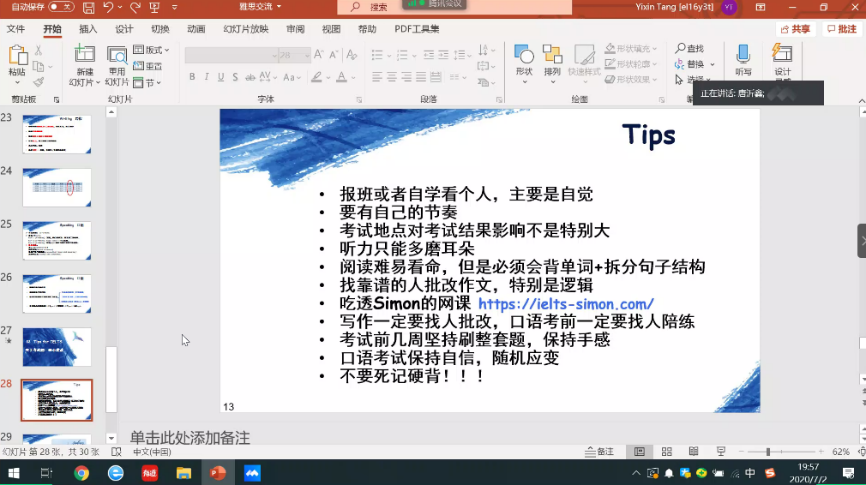Click the Format Painter brush icon
This screenshot has width=866, height=485.
(x=38, y=82)
